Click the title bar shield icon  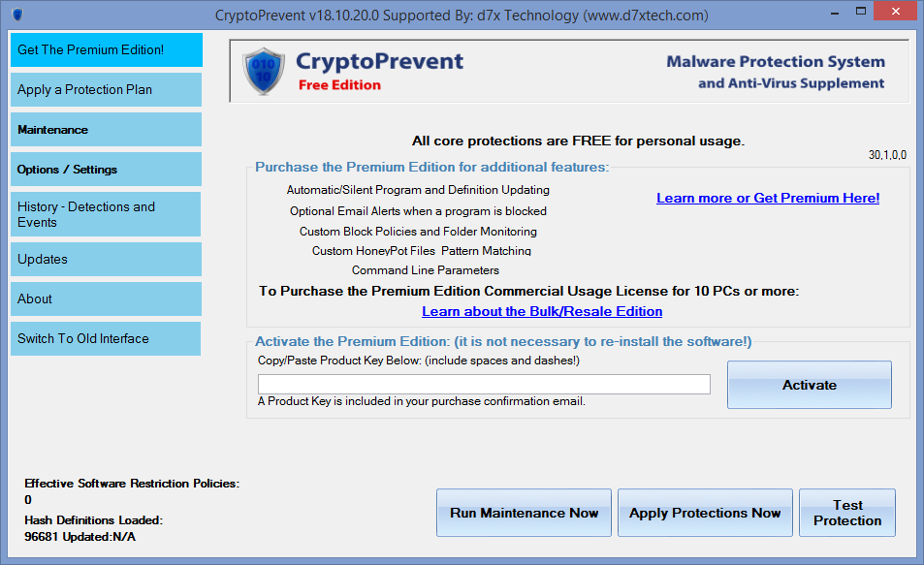pyautogui.click(x=17, y=15)
